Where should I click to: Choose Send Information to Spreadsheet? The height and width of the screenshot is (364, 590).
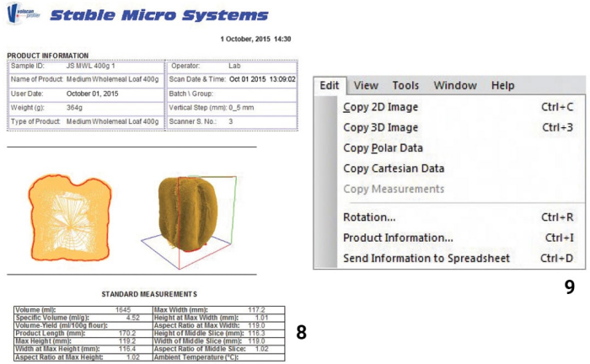[x=426, y=258]
